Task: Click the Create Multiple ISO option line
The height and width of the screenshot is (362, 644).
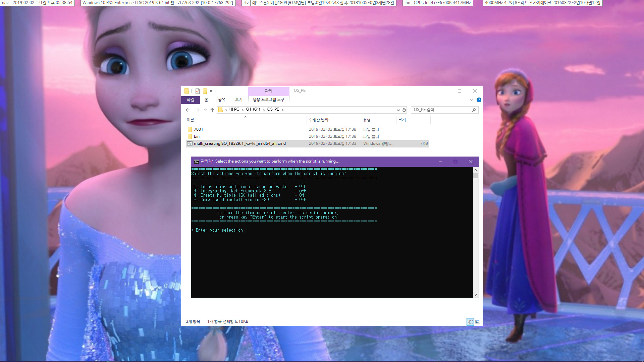Action: [249, 195]
